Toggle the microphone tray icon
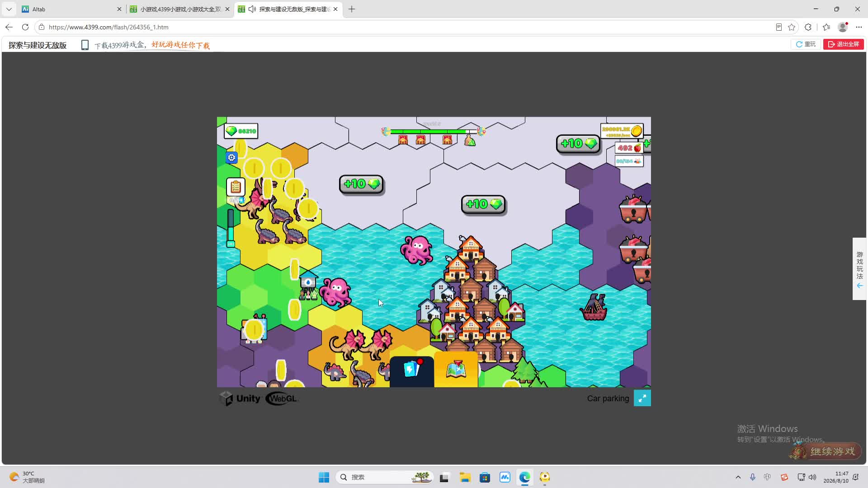The image size is (868, 488). pyautogui.click(x=753, y=477)
